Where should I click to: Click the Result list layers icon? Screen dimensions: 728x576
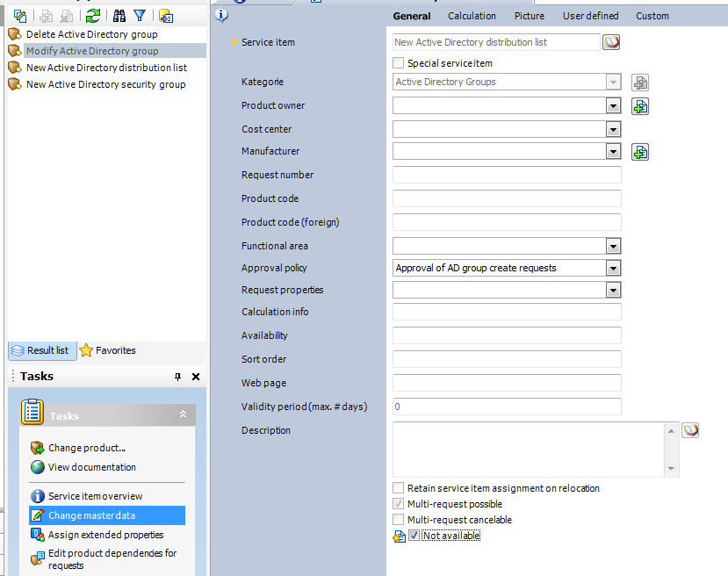point(18,350)
